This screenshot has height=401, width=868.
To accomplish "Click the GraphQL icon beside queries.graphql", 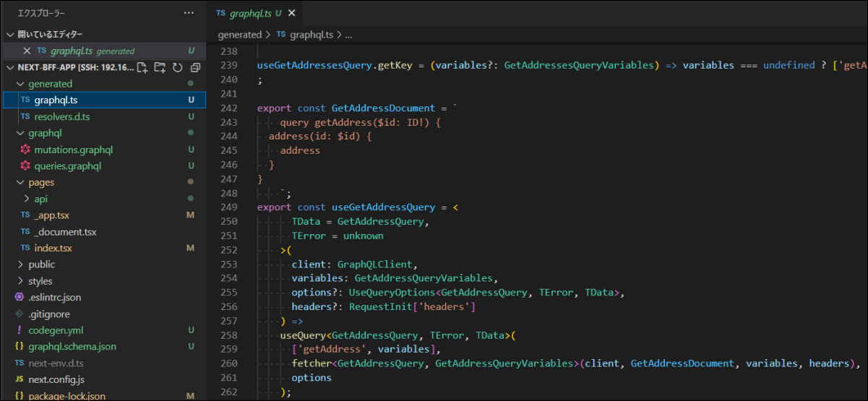I will [x=25, y=166].
